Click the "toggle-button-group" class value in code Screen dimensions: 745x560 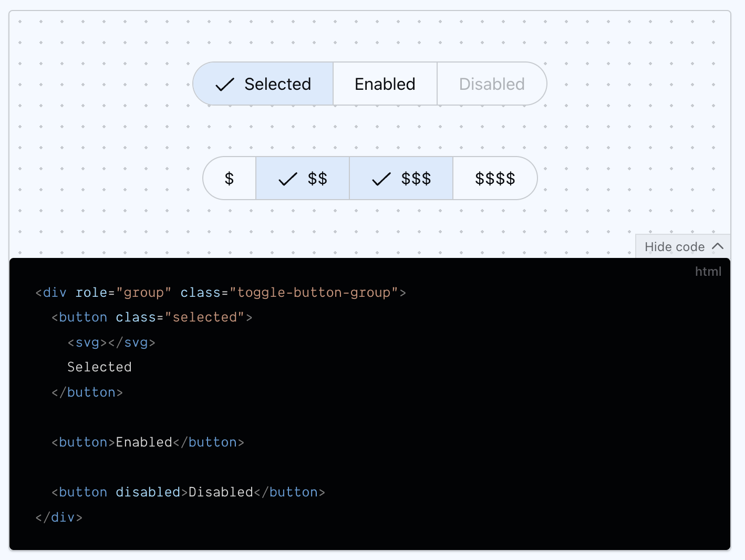(314, 293)
